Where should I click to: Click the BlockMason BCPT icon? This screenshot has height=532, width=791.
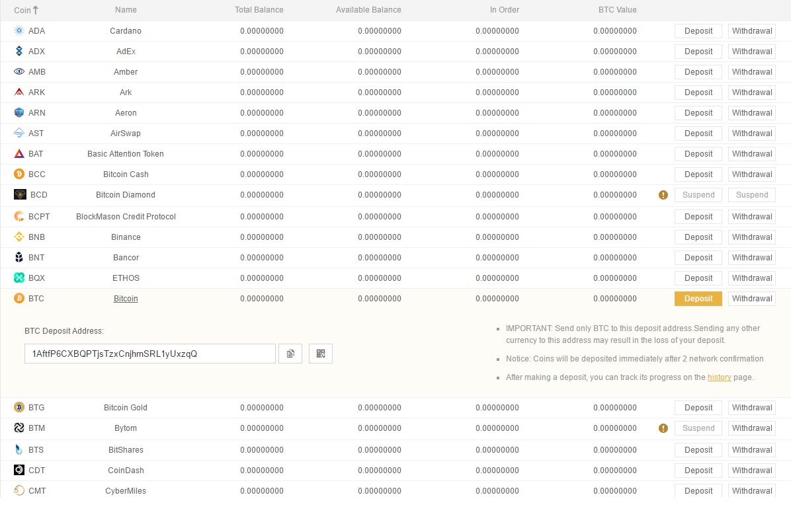click(19, 216)
